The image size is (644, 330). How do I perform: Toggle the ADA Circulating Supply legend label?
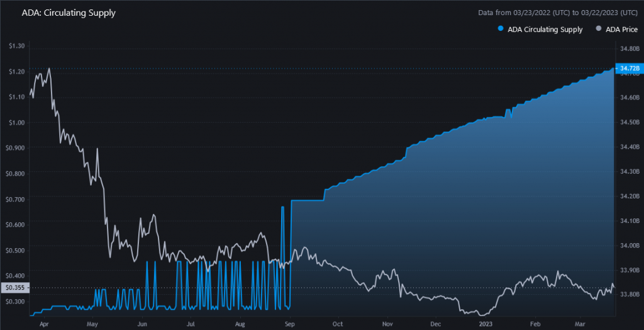545,30
